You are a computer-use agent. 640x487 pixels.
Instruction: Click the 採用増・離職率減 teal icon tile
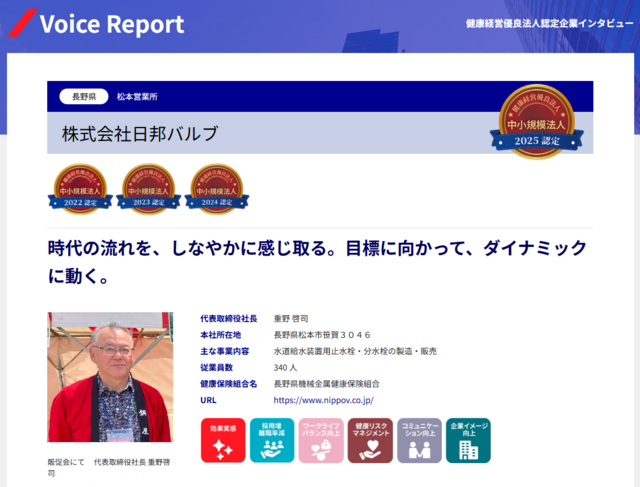pyautogui.click(x=271, y=440)
